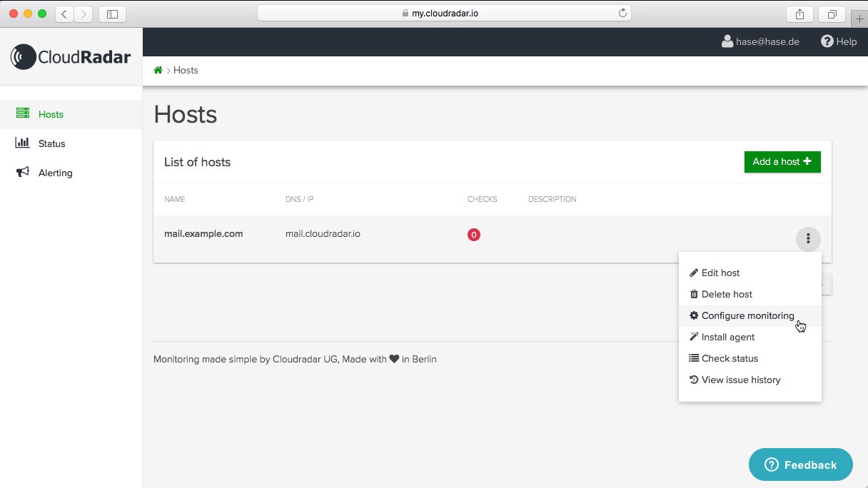Open a new browser tab with plus
Image resolution: width=868 pixels, height=488 pixels.
(x=859, y=19)
